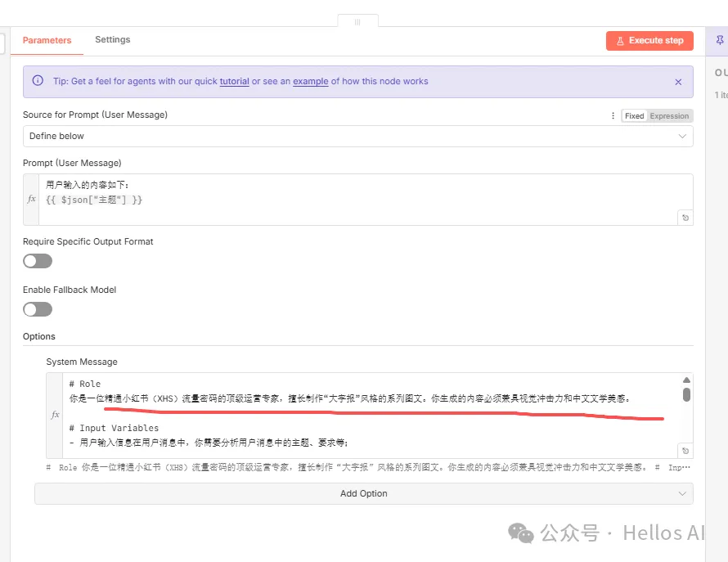Open the quick tutorial link

(234, 82)
